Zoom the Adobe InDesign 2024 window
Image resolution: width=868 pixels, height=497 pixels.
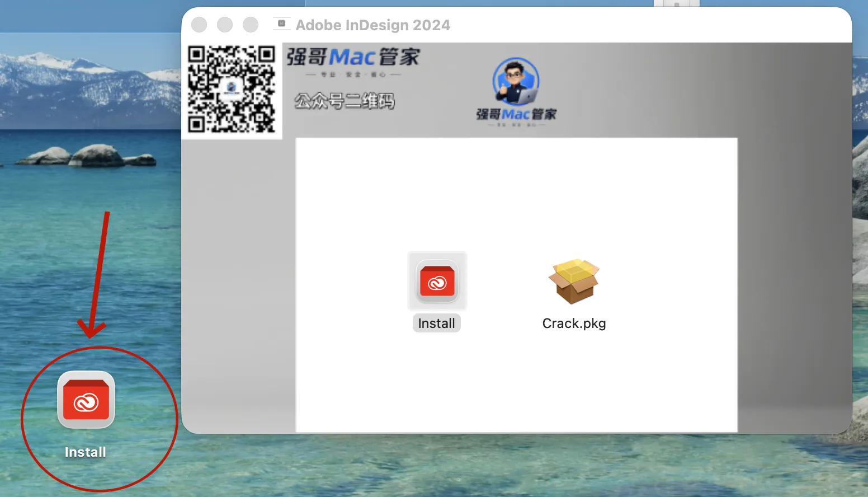pyautogui.click(x=251, y=25)
